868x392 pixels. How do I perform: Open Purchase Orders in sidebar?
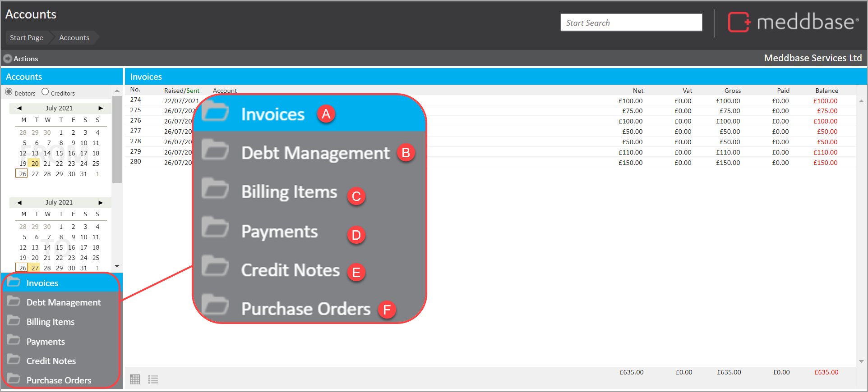pyautogui.click(x=61, y=380)
